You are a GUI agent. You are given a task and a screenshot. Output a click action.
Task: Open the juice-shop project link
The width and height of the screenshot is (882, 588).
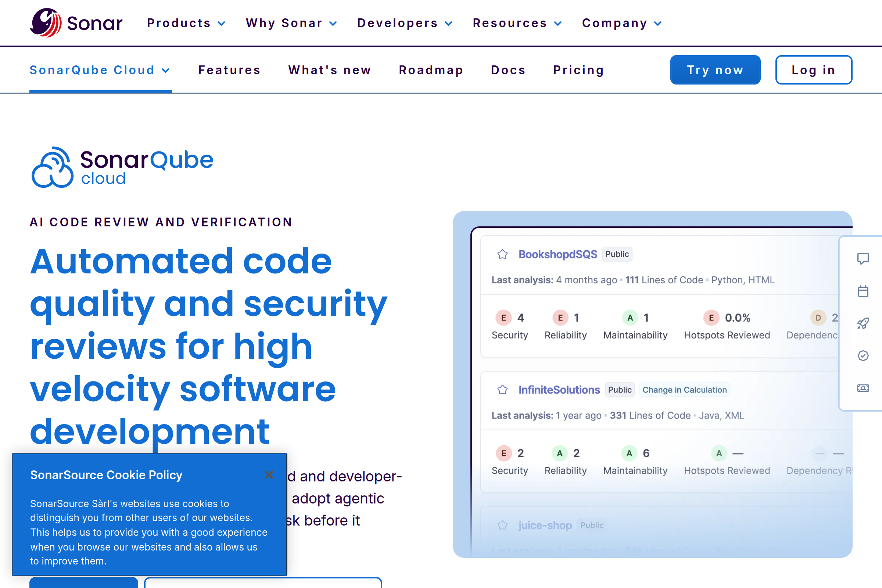click(545, 525)
